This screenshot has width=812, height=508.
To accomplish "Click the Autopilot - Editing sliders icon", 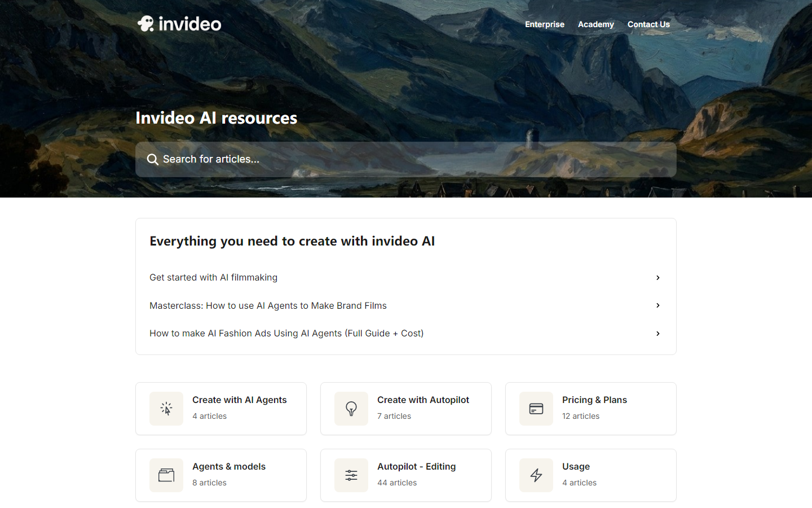I will point(351,475).
